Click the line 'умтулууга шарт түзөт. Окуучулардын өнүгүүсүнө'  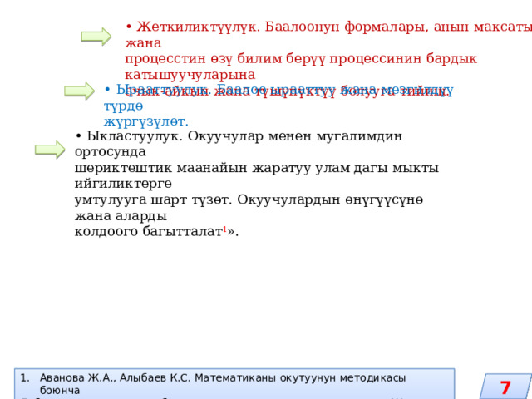249,199
